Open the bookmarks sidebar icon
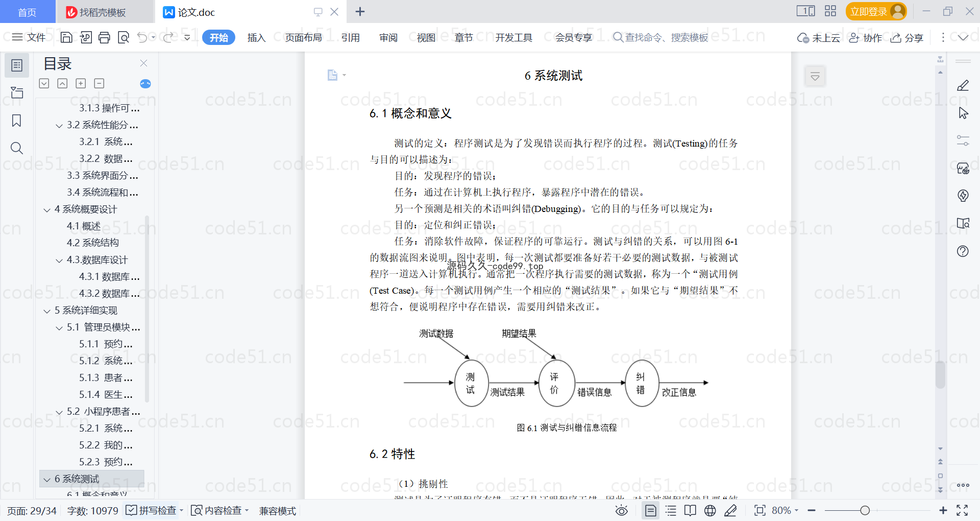Screen dimensions: 980x521 [17, 121]
